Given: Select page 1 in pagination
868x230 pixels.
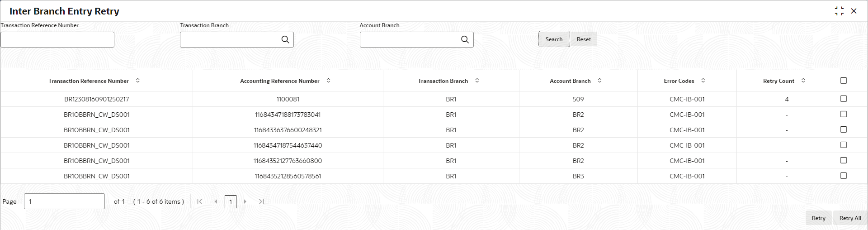Looking at the screenshot, I should point(231,201).
